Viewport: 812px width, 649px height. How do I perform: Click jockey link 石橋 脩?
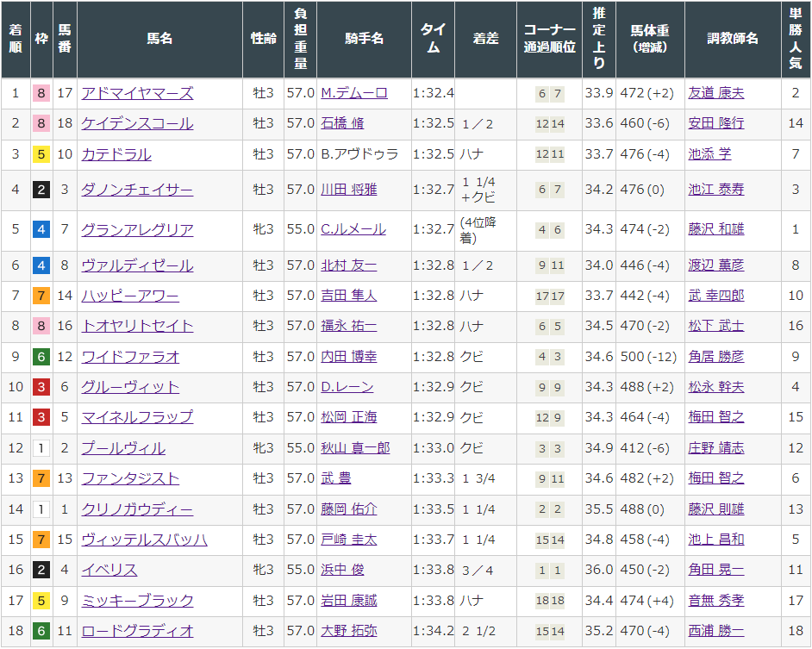[x=342, y=123]
